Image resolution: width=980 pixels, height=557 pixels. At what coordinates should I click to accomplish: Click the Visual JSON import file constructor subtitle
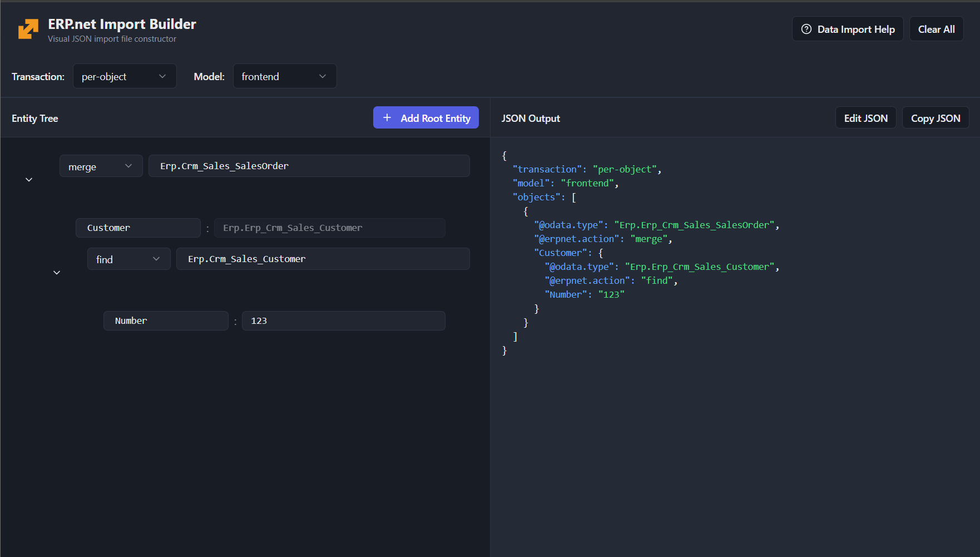[x=112, y=39]
